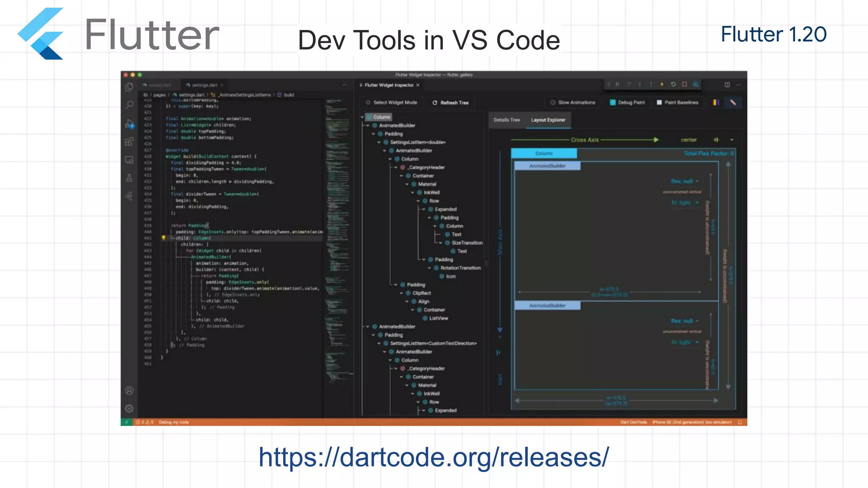This screenshot has width=868, height=488.
Task: Click the restart debug session icon
Action: (x=673, y=85)
